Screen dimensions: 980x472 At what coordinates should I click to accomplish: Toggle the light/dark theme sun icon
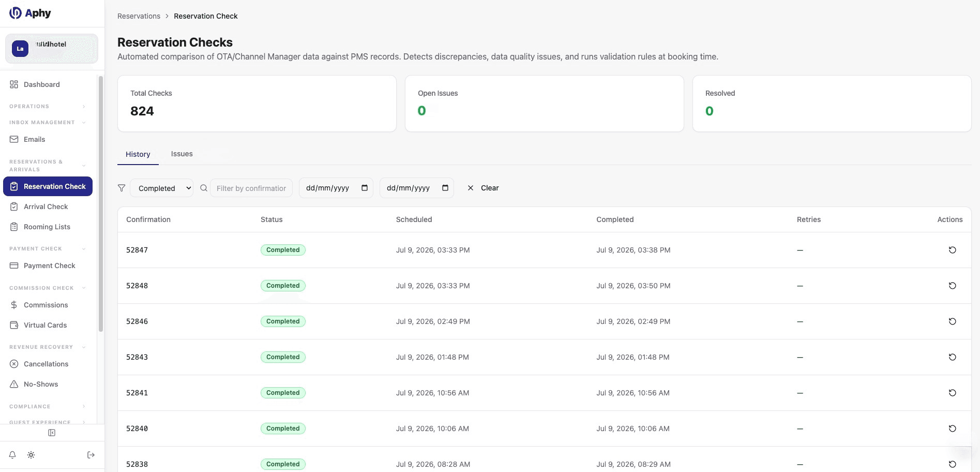31,455
